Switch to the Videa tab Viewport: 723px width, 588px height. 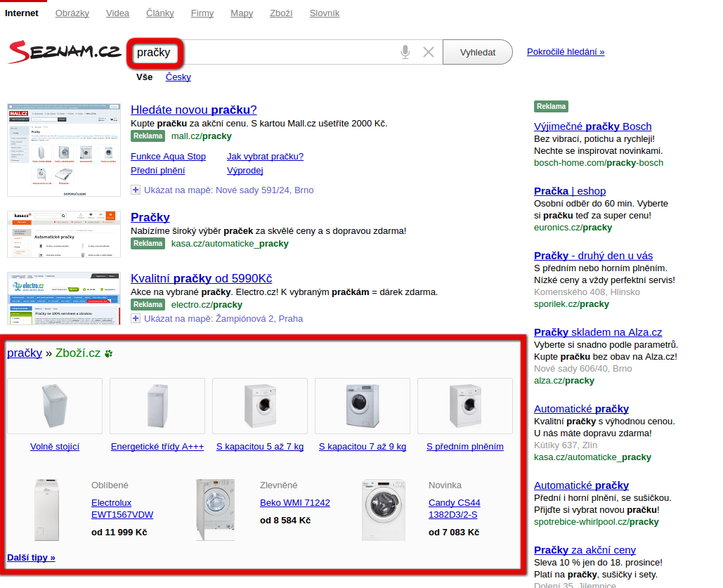click(117, 13)
